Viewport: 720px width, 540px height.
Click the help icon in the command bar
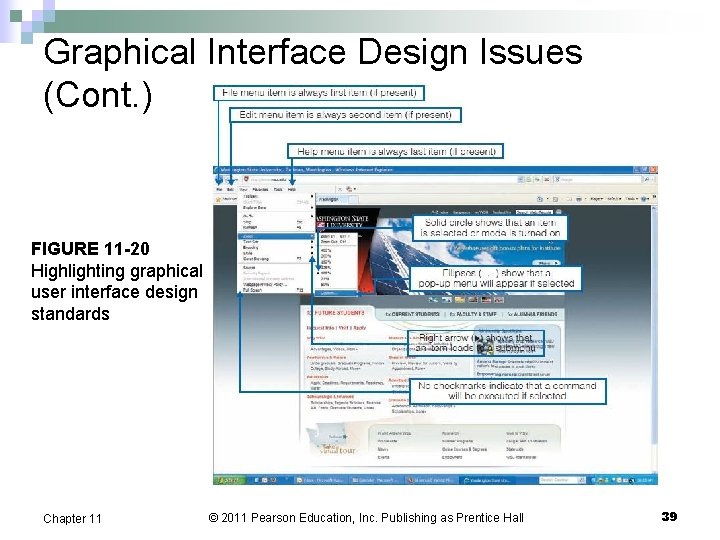643,199
